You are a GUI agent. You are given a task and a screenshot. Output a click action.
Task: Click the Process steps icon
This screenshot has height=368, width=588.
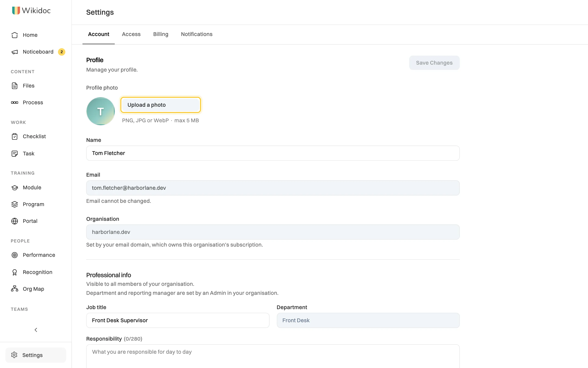tap(14, 102)
